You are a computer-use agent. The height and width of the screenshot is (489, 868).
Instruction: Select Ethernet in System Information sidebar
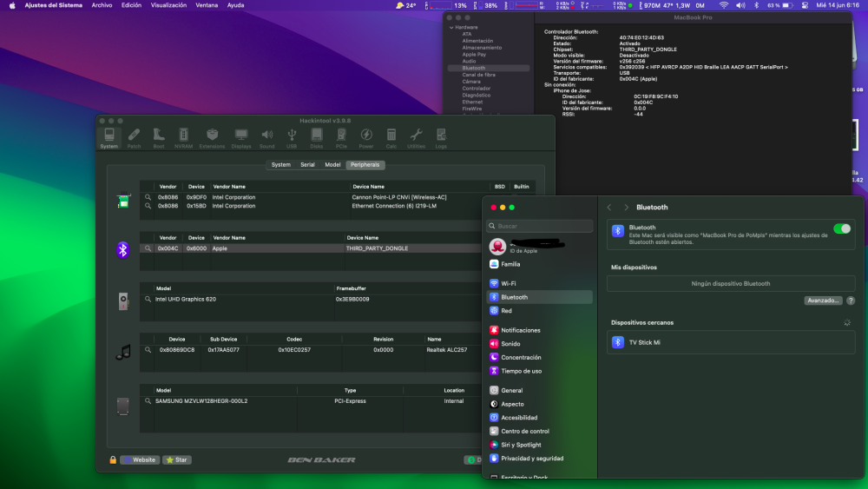(473, 102)
